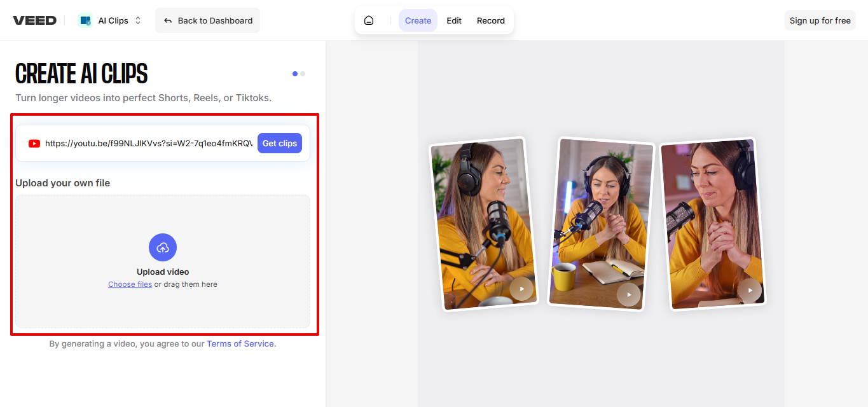This screenshot has height=407, width=868.
Task: Click the second carousel page dot
Action: tap(303, 74)
